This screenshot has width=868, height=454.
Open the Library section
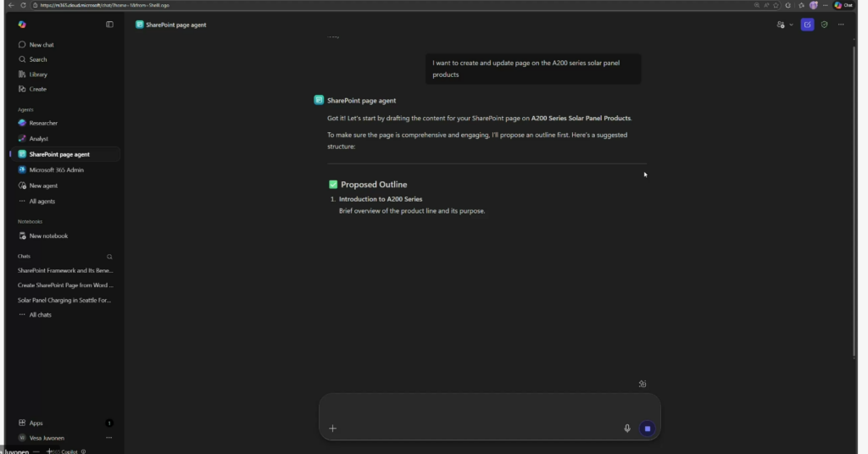38,75
